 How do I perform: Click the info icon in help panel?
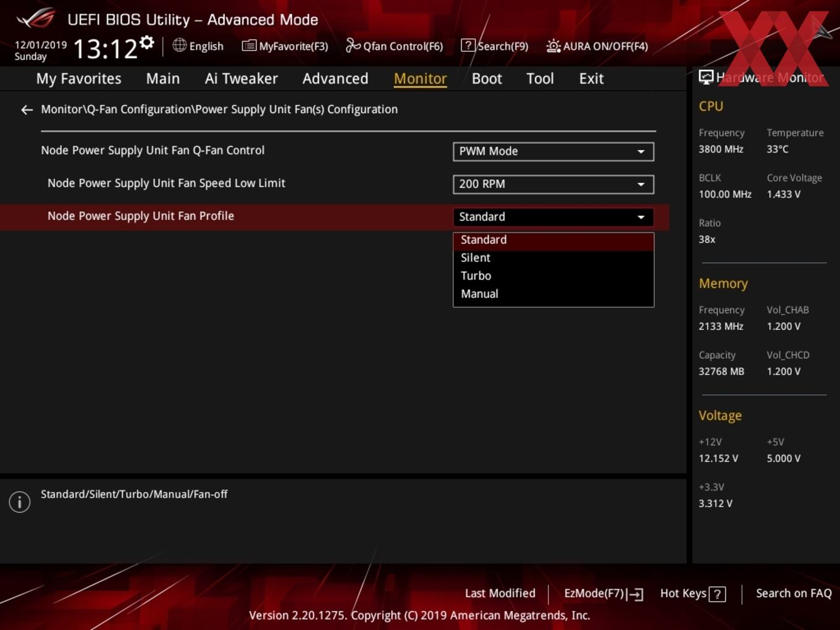[x=20, y=502]
